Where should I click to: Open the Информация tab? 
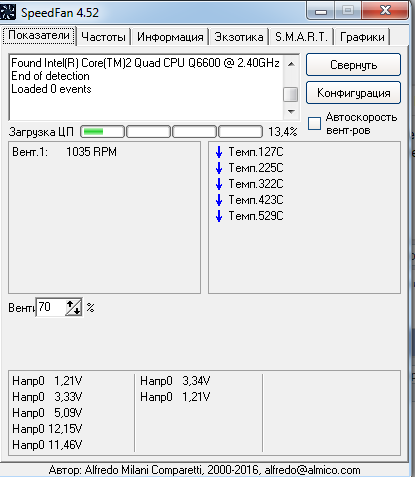point(170,37)
